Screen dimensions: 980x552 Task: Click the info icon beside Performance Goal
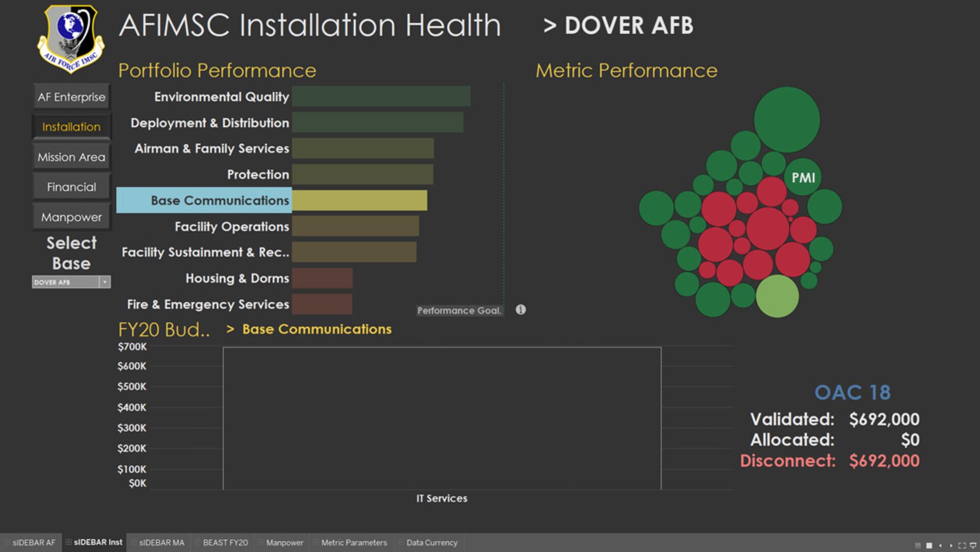[x=521, y=310]
